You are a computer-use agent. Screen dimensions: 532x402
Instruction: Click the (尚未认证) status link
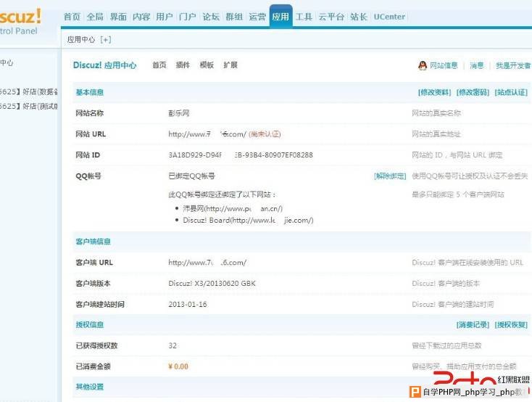coord(265,134)
